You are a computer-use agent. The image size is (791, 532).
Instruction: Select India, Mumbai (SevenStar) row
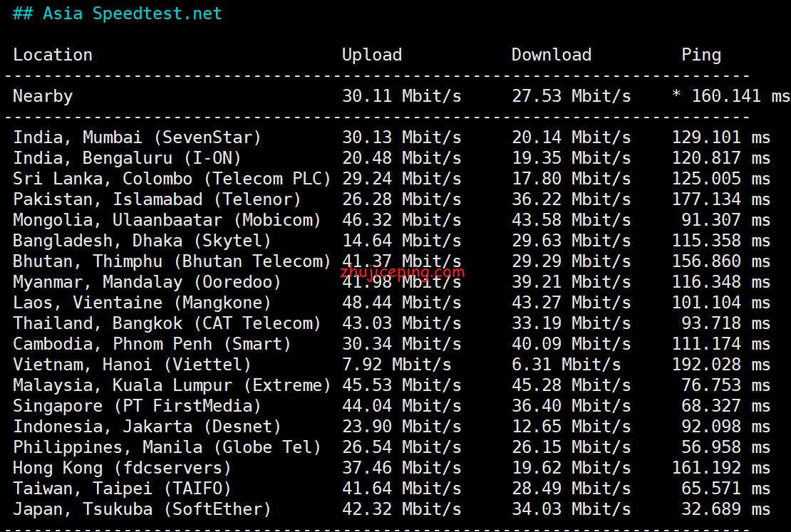[391, 137]
